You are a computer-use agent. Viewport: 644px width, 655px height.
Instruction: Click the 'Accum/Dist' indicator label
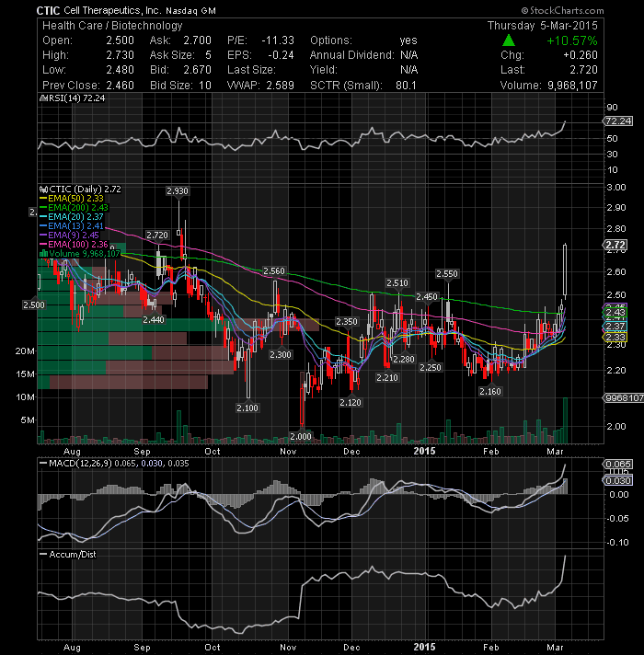point(73,555)
